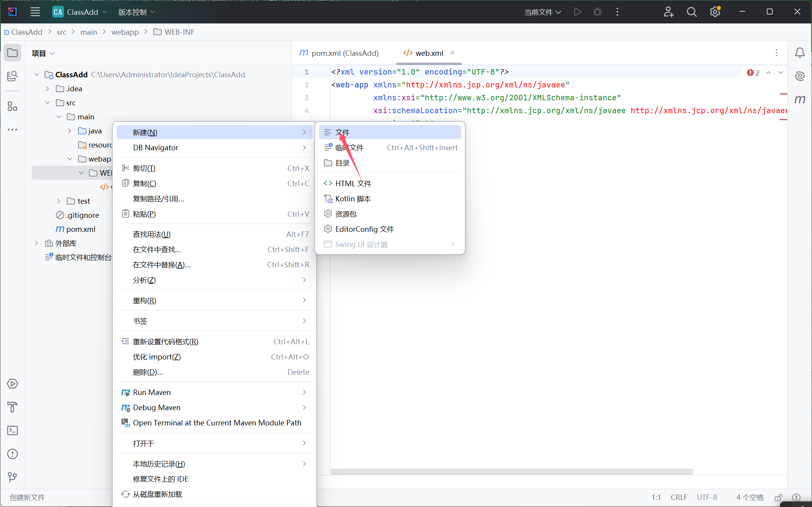Open the Problems tool window icon
This screenshot has width=812, height=507.
12,454
